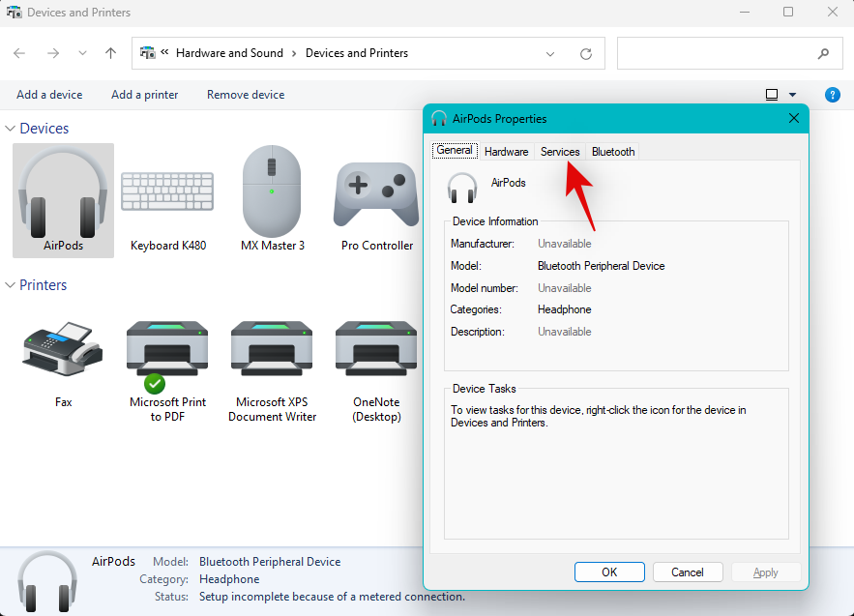
Task: Refresh the Devices and Printers view
Action: coord(586,53)
